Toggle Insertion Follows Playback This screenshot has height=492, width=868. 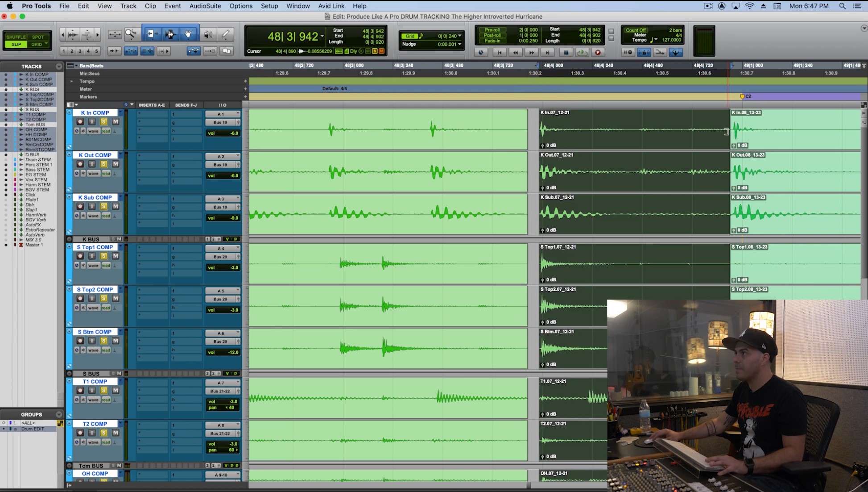pos(164,51)
